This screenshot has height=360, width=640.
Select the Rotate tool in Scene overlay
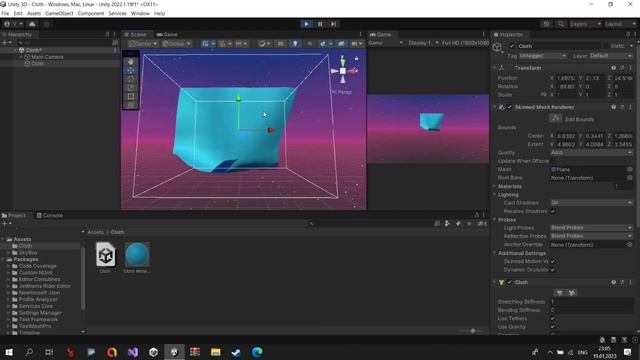point(131,79)
